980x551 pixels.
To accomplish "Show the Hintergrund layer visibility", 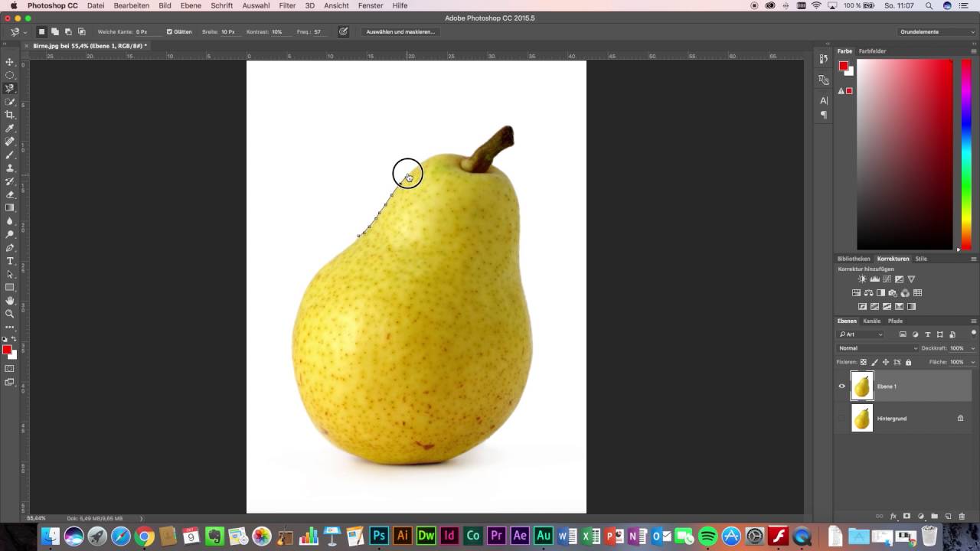I will click(x=842, y=419).
